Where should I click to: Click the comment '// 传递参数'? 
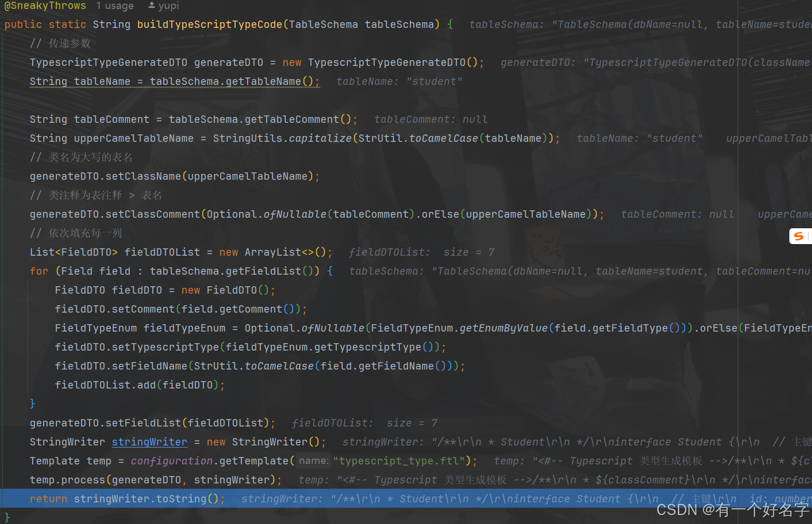(60, 43)
